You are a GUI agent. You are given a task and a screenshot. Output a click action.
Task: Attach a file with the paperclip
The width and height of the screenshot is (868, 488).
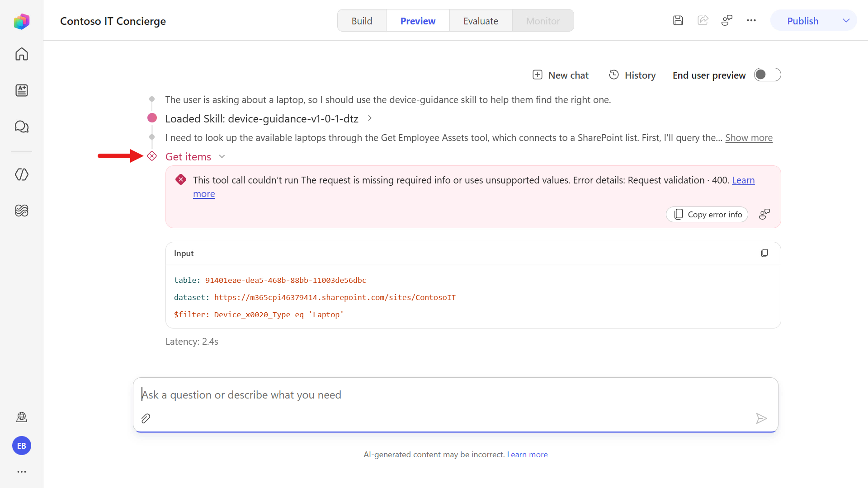click(146, 418)
